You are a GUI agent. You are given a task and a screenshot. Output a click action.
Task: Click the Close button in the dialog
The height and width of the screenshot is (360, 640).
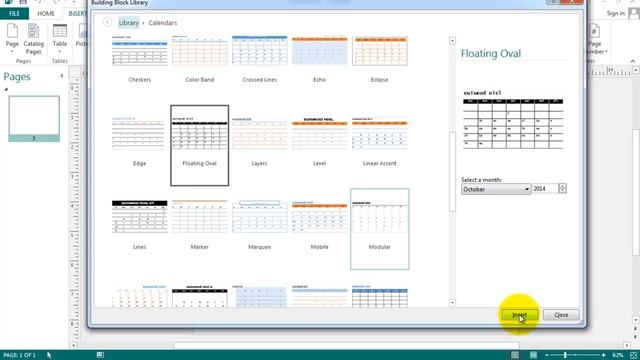click(561, 315)
